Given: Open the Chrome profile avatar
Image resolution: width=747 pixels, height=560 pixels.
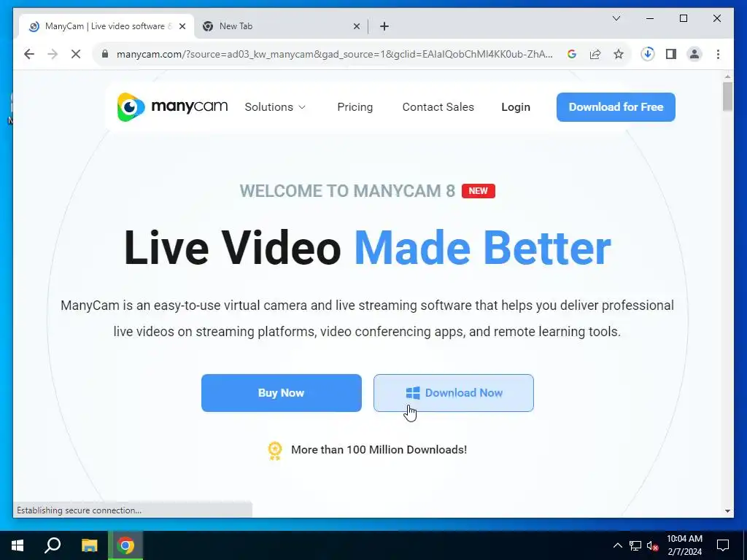Looking at the screenshot, I should (x=694, y=54).
